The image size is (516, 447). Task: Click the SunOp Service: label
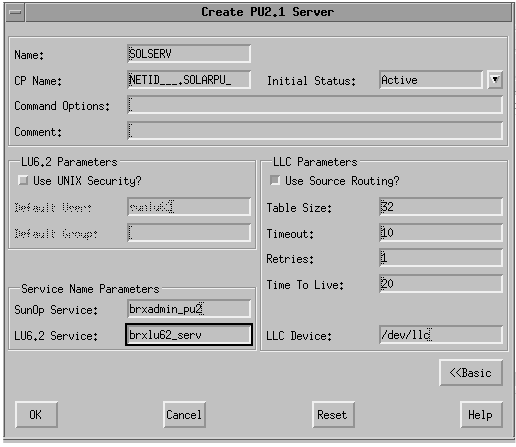click(x=56, y=310)
